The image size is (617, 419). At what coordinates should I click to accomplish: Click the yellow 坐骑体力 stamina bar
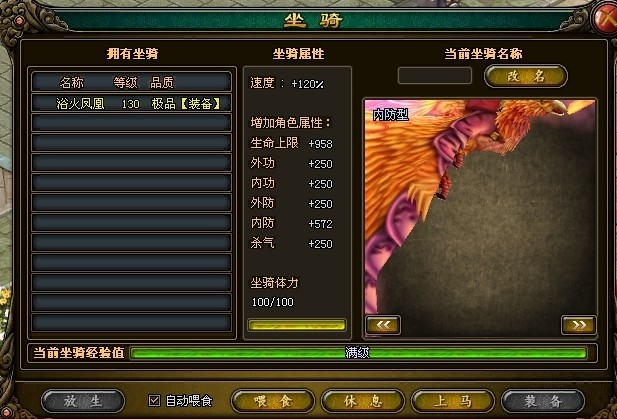point(297,325)
